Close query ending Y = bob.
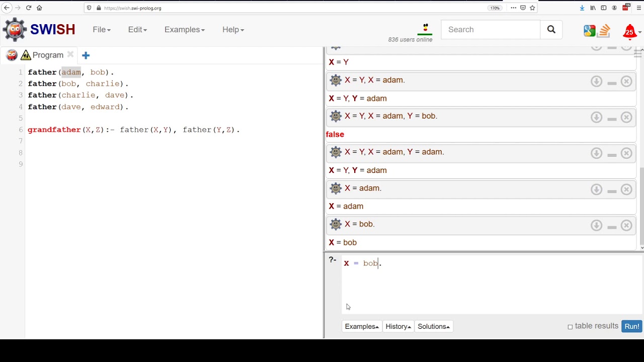 [x=626, y=117]
